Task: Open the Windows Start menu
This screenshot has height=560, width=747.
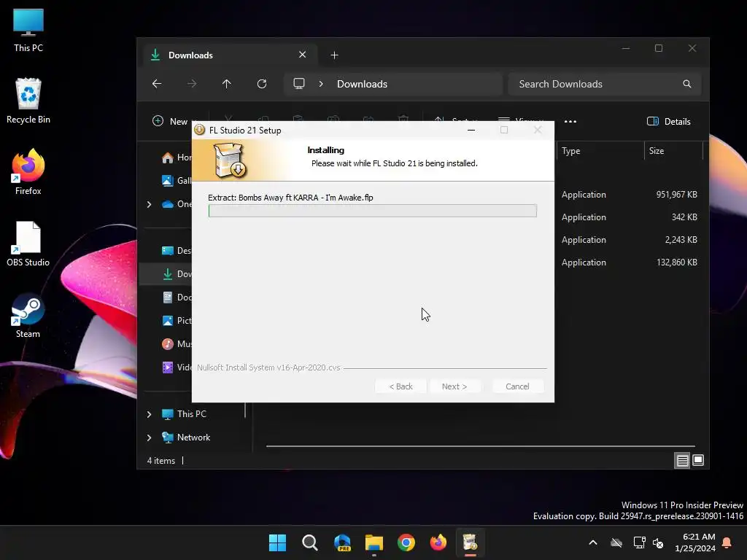Action: coord(277,542)
